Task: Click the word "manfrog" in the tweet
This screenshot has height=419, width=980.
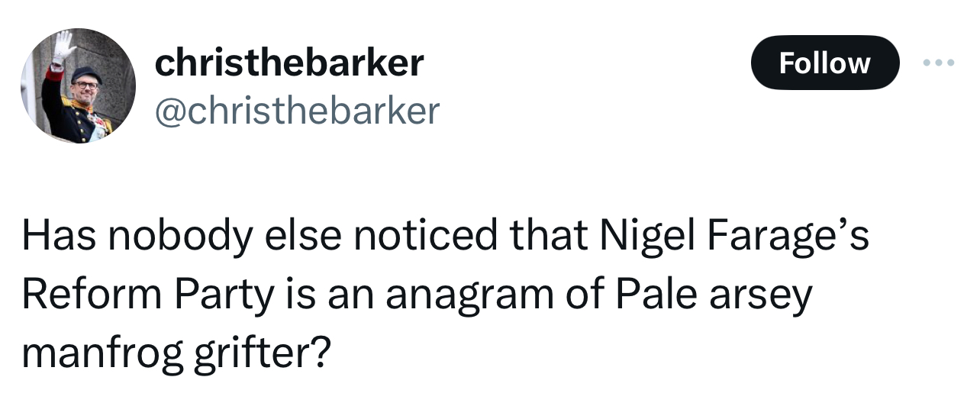Action: (x=102, y=353)
